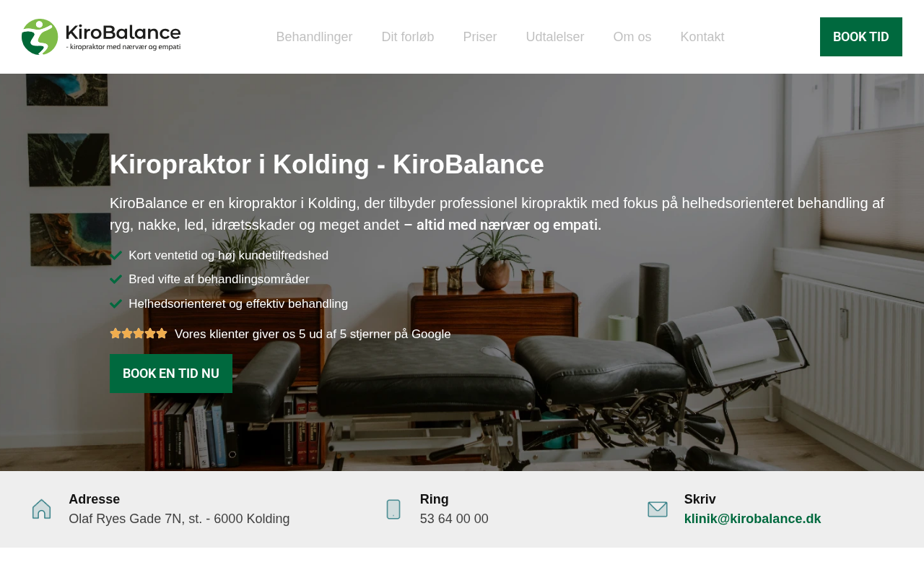Click the BOOK EN TID NU button

(x=171, y=374)
